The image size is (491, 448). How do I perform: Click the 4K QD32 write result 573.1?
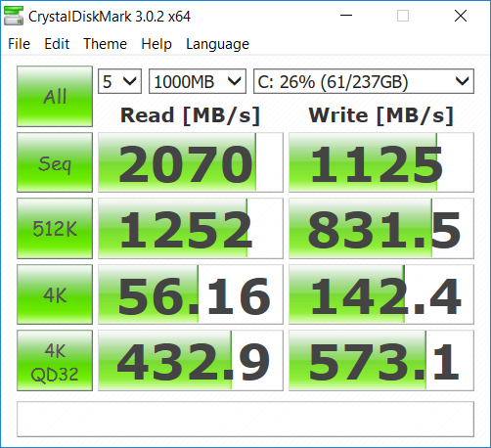click(x=381, y=360)
